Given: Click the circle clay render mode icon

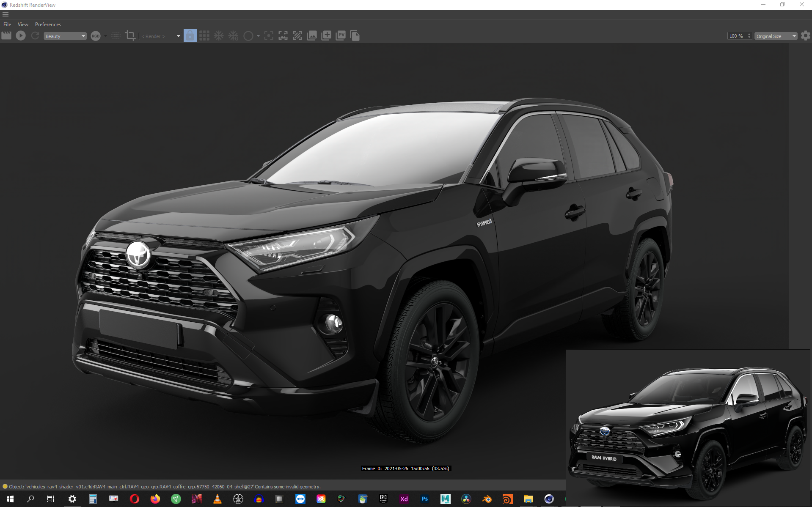Looking at the screenshot, I should coord(248,36).
